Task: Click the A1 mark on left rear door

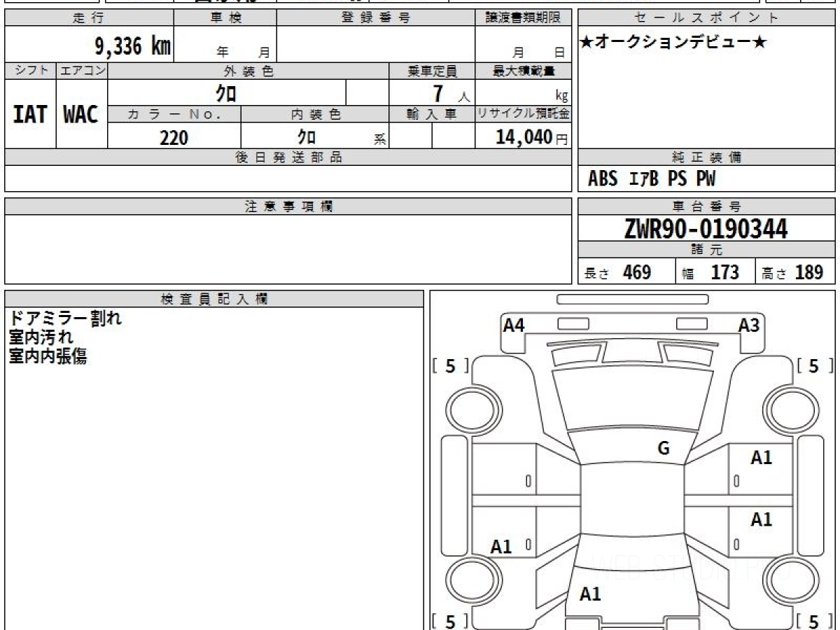Action: (x=501, y=547)
